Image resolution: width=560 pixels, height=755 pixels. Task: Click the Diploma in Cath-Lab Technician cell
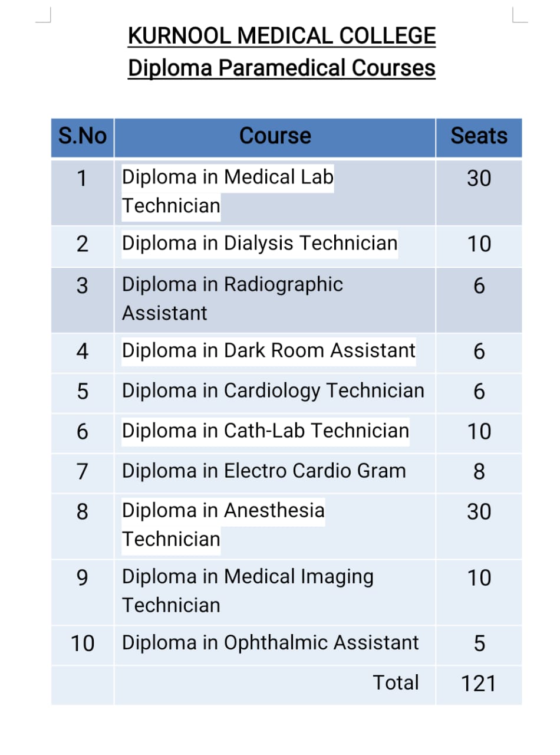[265, 431]
